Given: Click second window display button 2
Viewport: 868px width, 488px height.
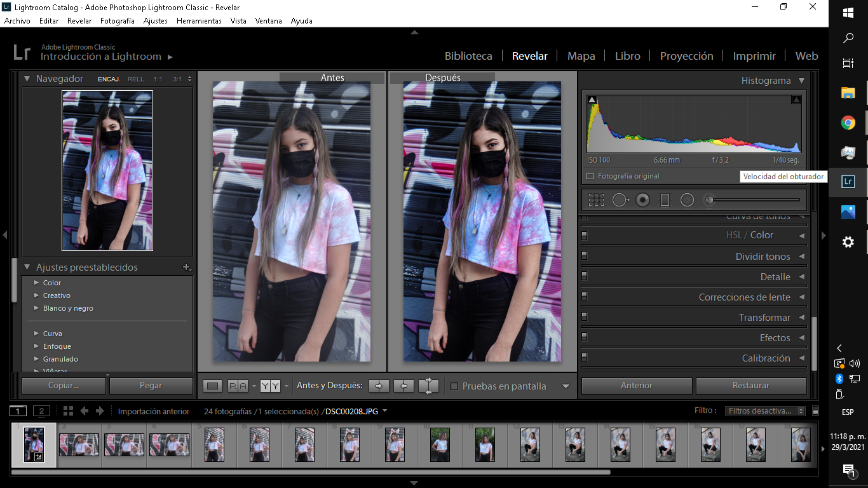Looking at the screenshot, I should coord(41,411).
